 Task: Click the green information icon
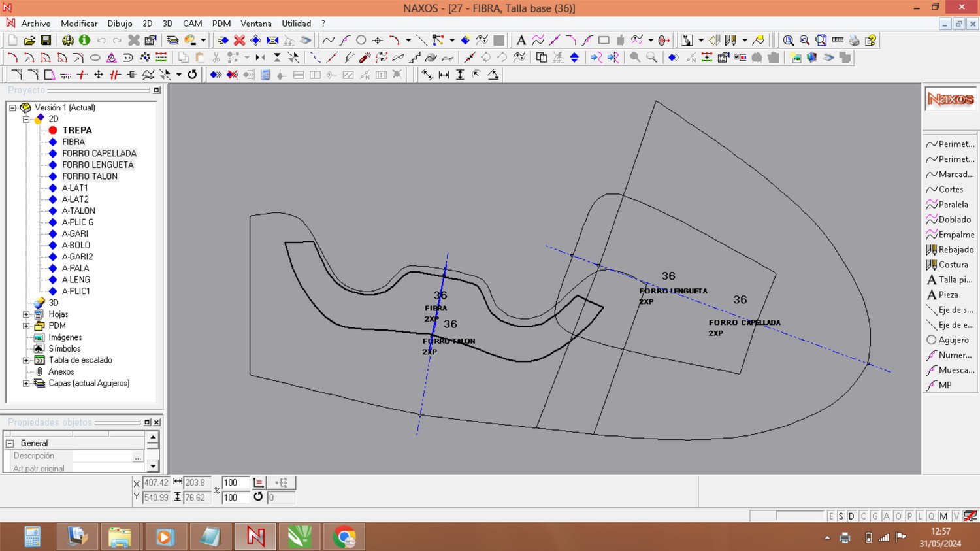84,41
